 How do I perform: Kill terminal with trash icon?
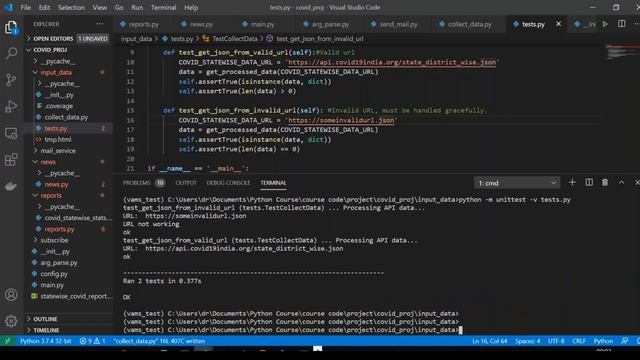point(605,182)
